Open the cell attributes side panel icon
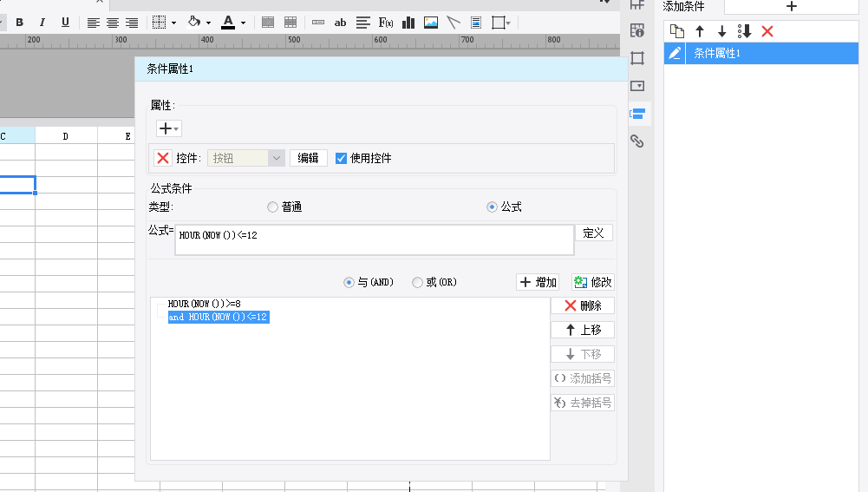The width and height of the screenshot is (868, 492). tap(637, 30)
